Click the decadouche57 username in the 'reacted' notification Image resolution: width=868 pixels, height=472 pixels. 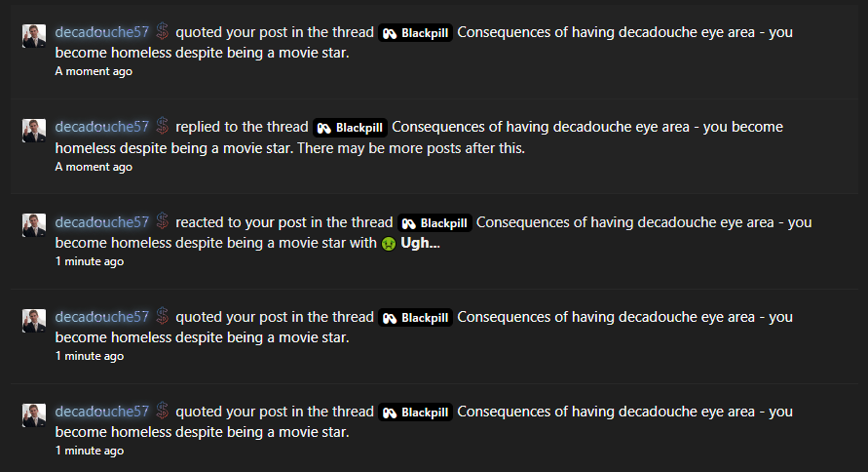[x=102, y=222]
